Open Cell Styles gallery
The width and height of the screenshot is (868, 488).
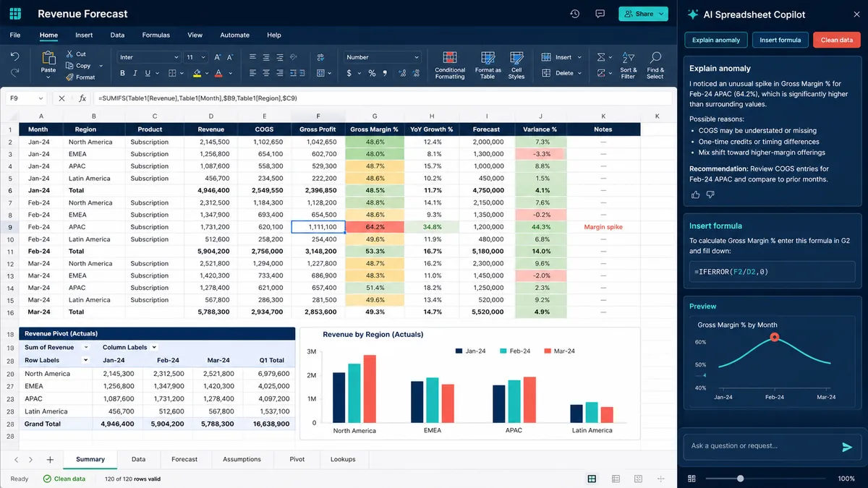(516, 65)
